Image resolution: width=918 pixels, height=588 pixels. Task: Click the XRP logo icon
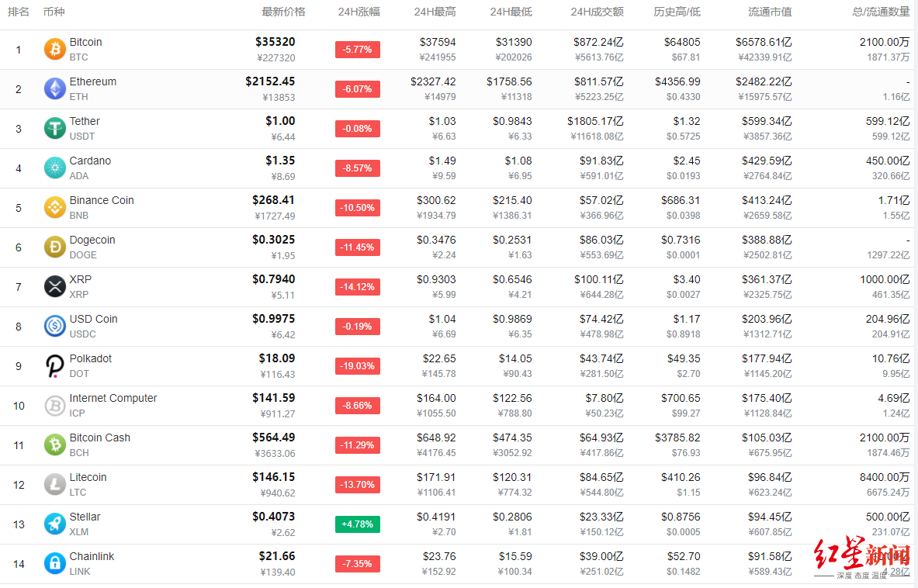tap(54, 287)
